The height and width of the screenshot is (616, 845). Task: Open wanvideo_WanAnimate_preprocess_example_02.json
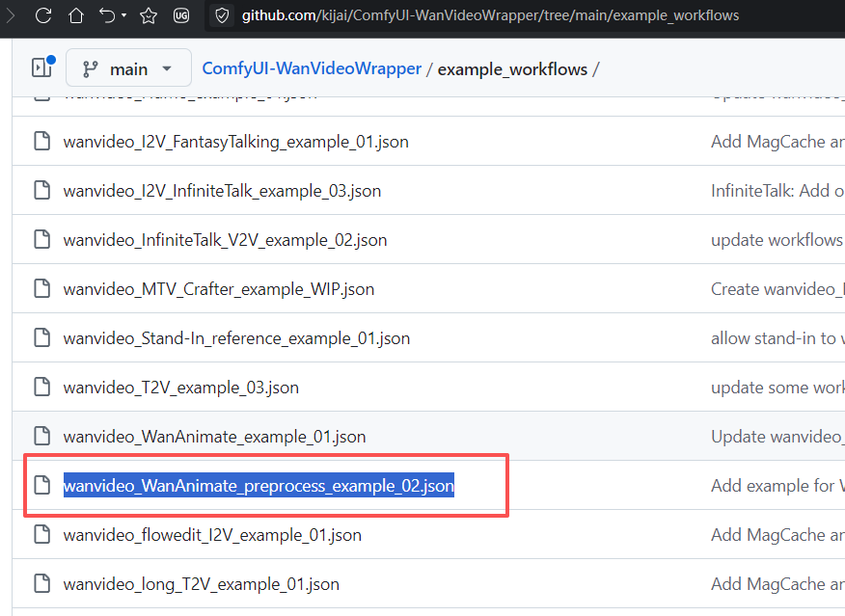259,486
